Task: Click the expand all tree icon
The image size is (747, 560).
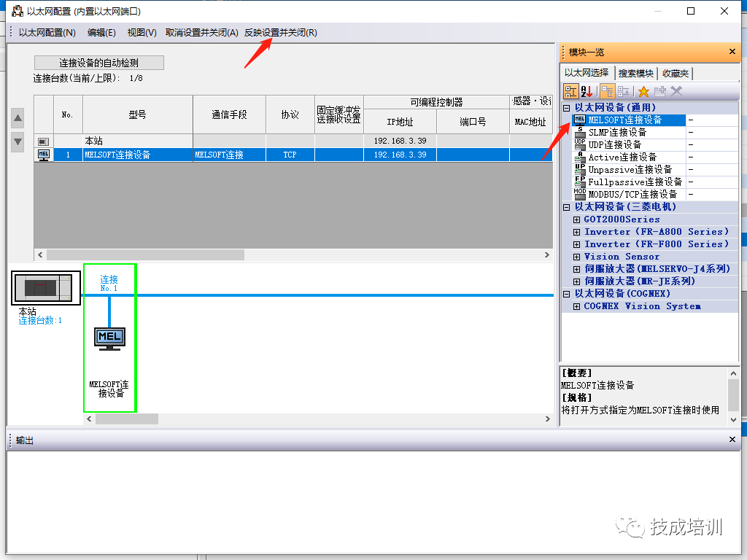Action: [623, 91]
